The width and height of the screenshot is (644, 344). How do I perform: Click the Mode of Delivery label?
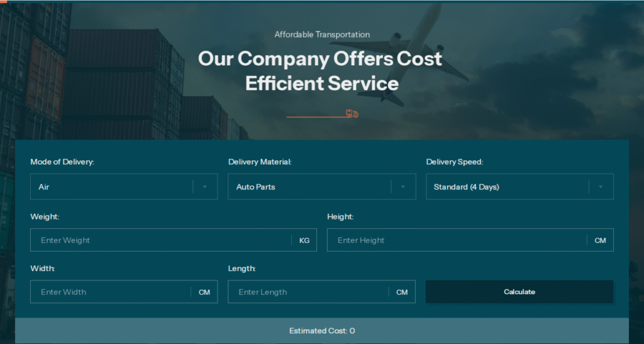coord(62,162)
